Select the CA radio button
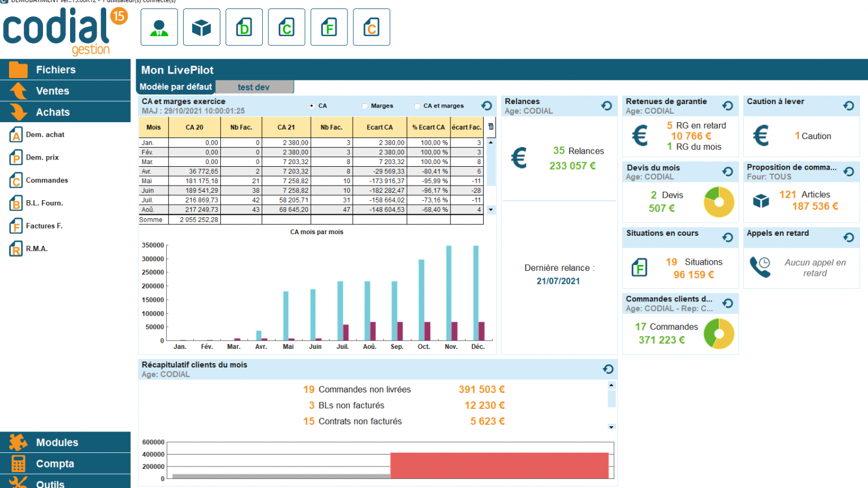868x488 pixels. click(x=311, y=105)
